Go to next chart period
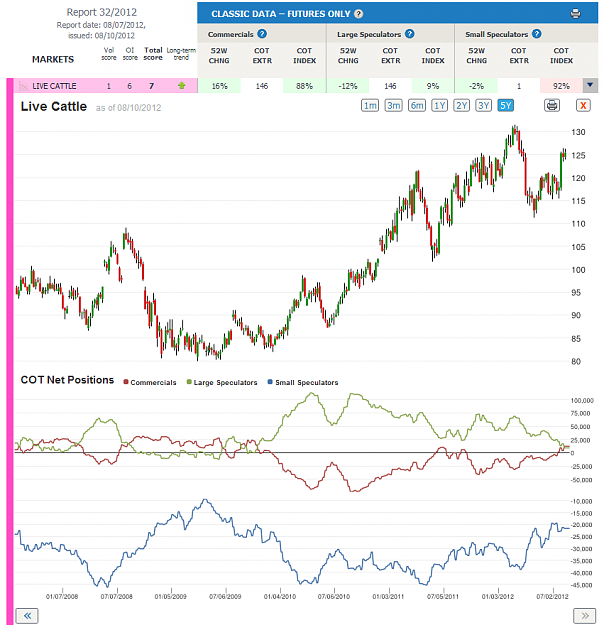 pyautogui.click(x=584, y=615)
